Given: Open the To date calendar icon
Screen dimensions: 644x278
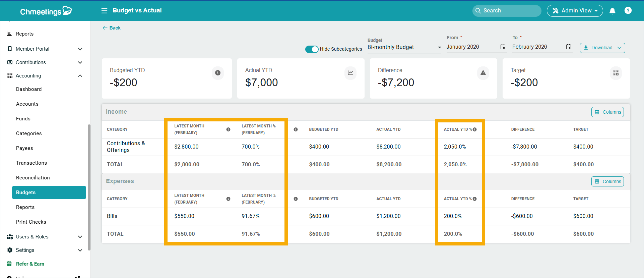Looking at the screenshot, I should point(568,47).
